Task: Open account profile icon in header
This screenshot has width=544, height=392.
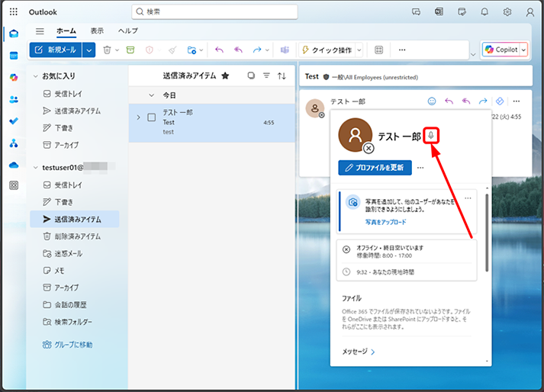Action: click(x=530, y=12)
